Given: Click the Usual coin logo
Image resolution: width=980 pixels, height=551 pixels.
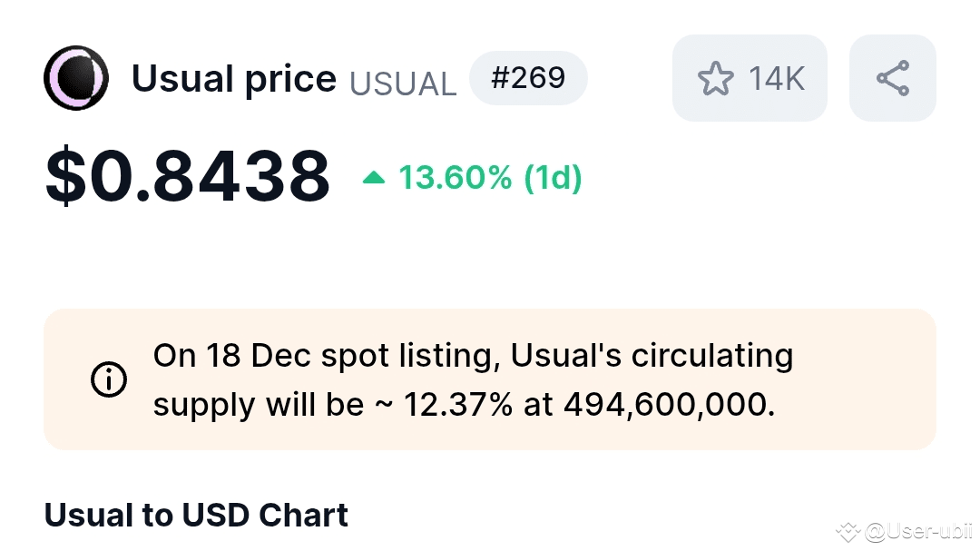Looking at the screenshot, I should tap(76, 78).
